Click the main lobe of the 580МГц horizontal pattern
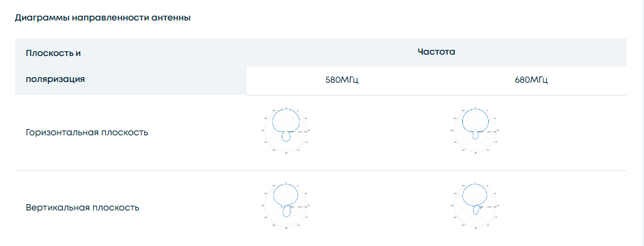The width and height of the screenshot is (644, 246). coord(286,120)
